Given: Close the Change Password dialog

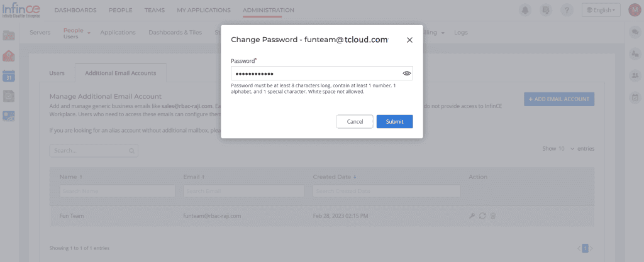Looking at the screenshot, I should pyautogui.click(x=409, y=40).
